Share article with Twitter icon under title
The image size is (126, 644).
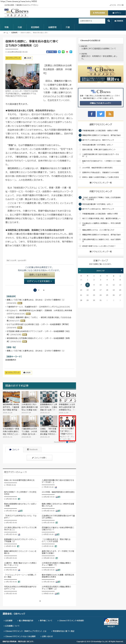point(59,52)
